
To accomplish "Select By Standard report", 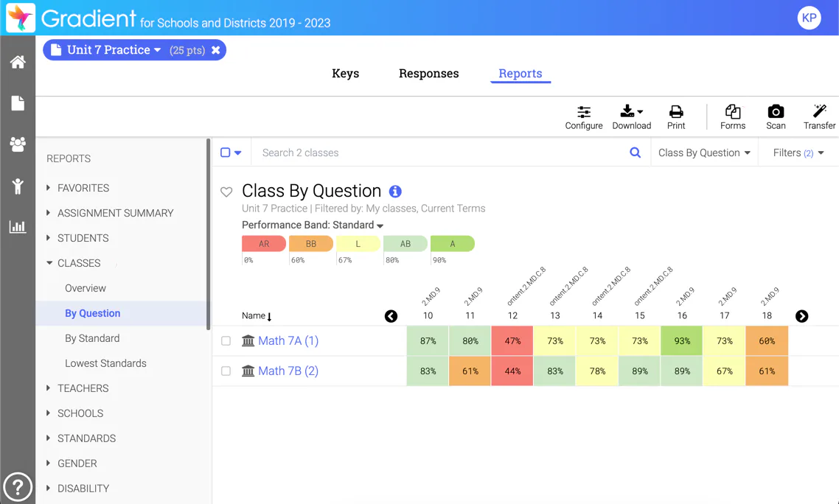I will pyautogui.click(x=92, y=338).
